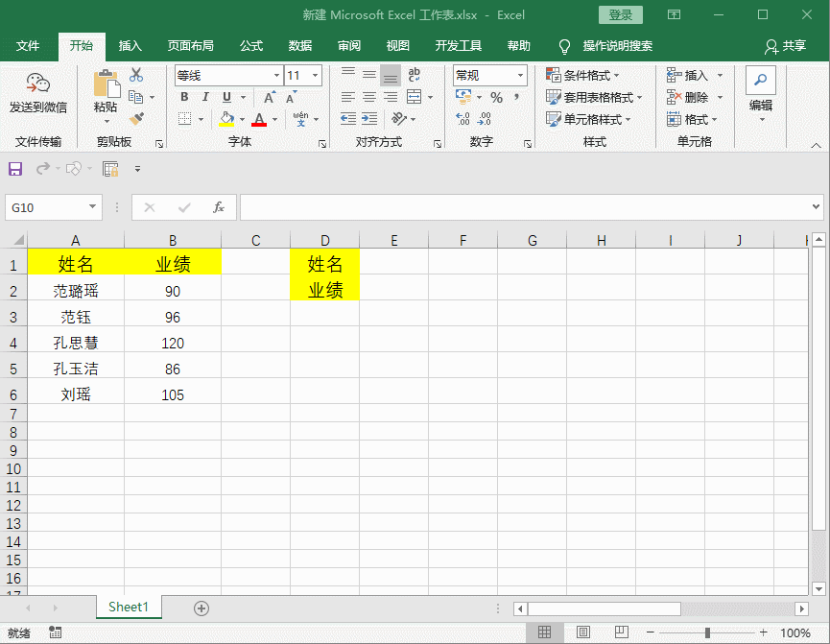
Task: Click the Send to WeChat icon
Action: [x=37, y=83]
